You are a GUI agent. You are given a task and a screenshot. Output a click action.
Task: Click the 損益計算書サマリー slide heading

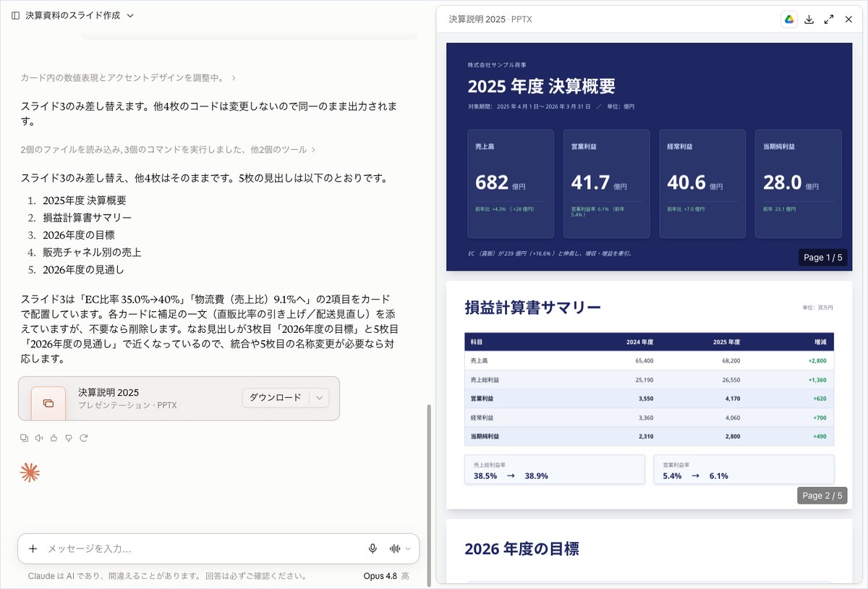[x=532, y=308]
